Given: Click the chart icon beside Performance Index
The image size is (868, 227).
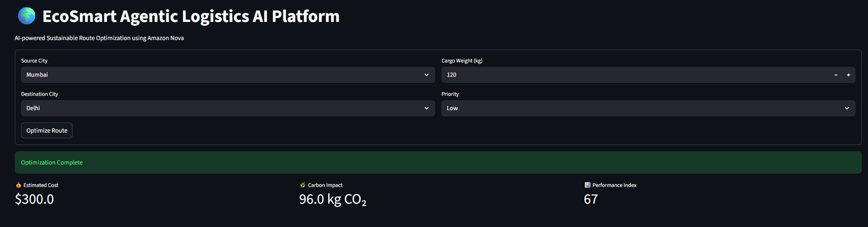Looking at the screenshot, I should coord(587,185).
